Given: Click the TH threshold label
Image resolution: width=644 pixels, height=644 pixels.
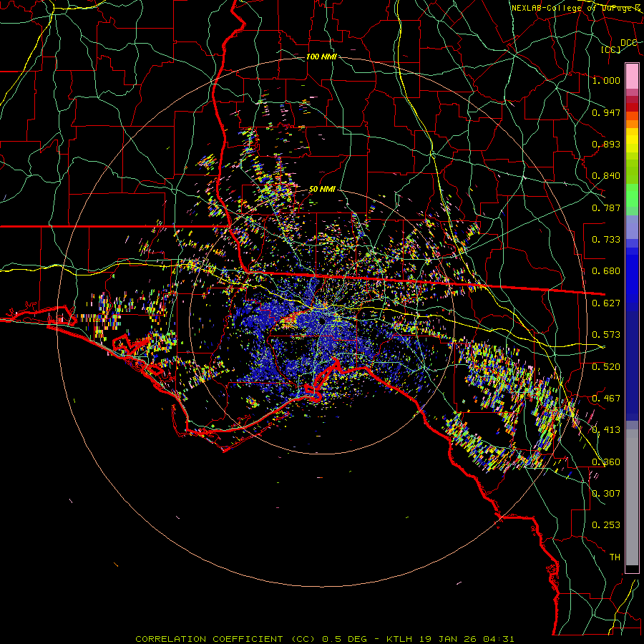Looking at the screenshot, I should [615, 557].
